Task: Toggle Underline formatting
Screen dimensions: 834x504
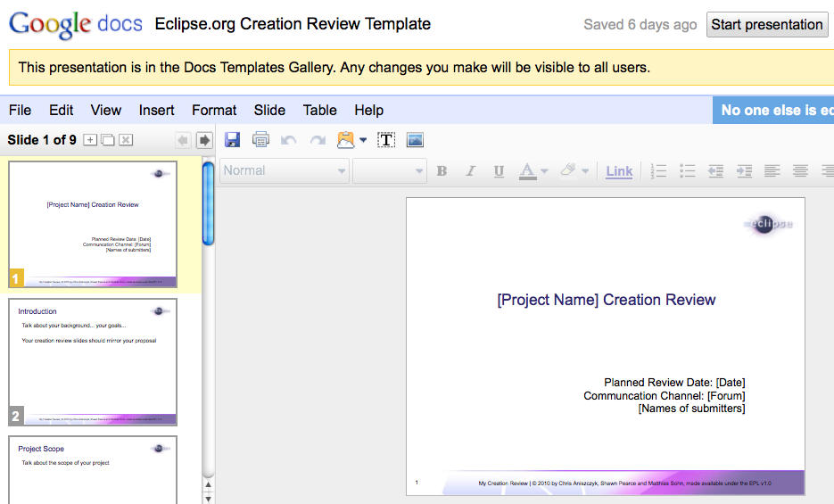Action: click(x=499, y=171)
